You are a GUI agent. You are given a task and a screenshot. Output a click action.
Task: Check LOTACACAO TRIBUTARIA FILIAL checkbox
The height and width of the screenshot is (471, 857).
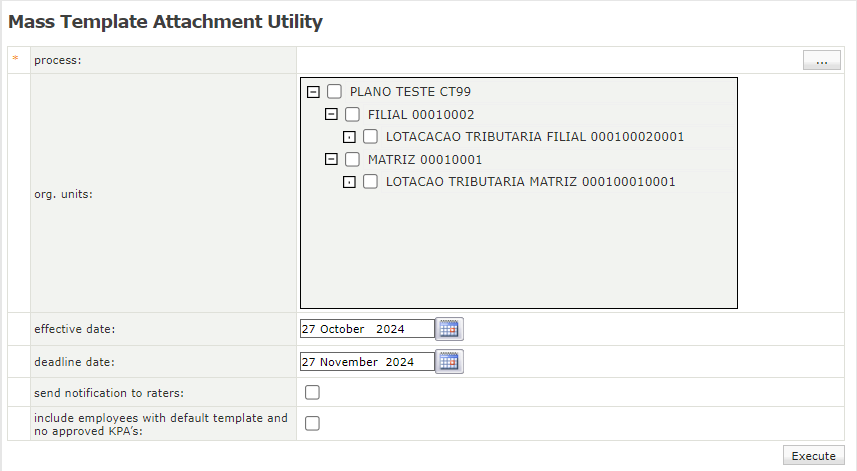point(371,137)
